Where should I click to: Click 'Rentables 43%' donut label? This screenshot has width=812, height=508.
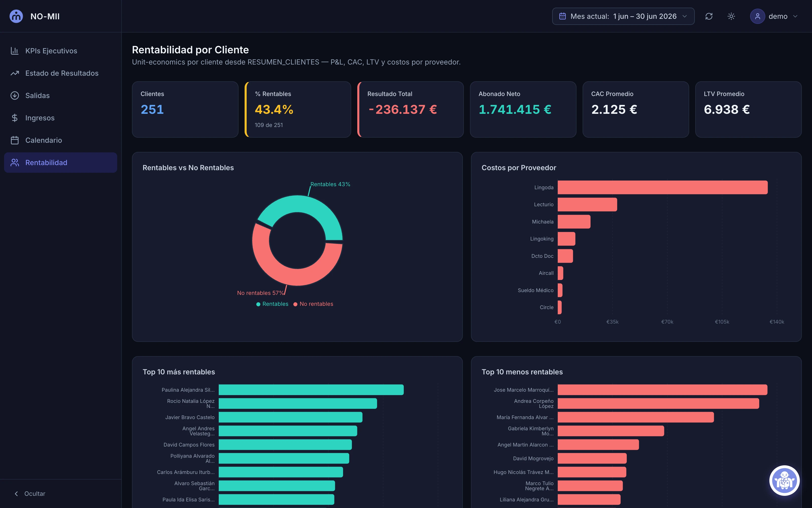tap(330, 184)
